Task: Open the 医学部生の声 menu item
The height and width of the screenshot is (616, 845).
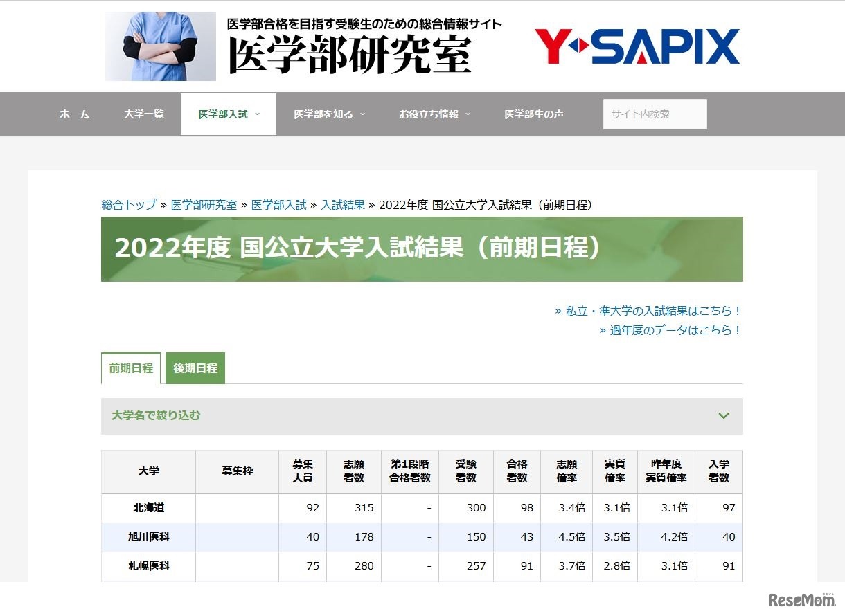Action: click(533, 114)
